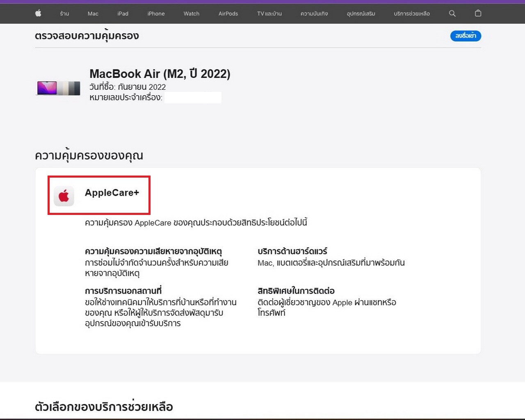Open the shopping bag icon
Image resolution: width=525 pixels, height=420 pixels.
[x=478, y=13]
